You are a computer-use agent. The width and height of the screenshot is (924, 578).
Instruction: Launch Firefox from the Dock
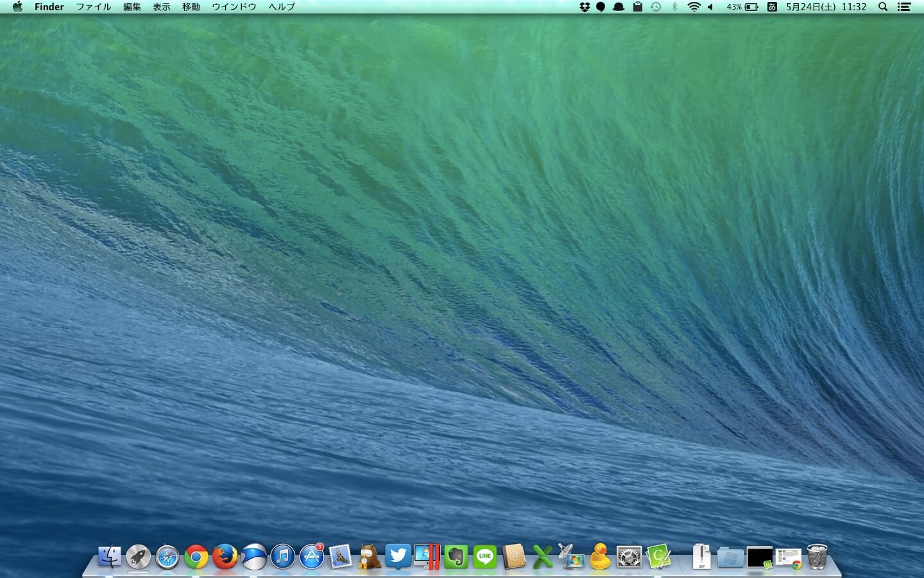(x=225, y=557)
